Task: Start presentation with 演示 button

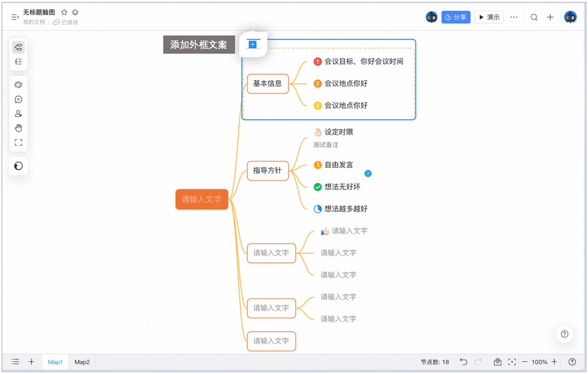Action: point(489,17)
